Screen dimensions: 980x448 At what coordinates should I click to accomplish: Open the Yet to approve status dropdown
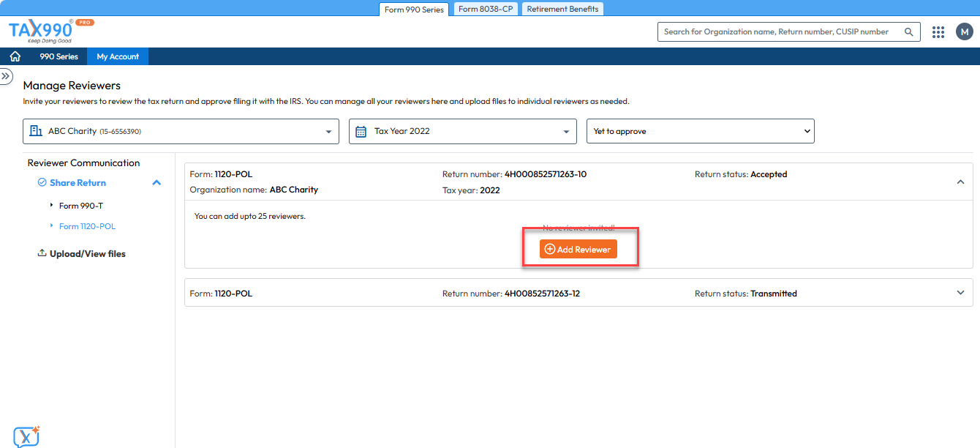701,131
